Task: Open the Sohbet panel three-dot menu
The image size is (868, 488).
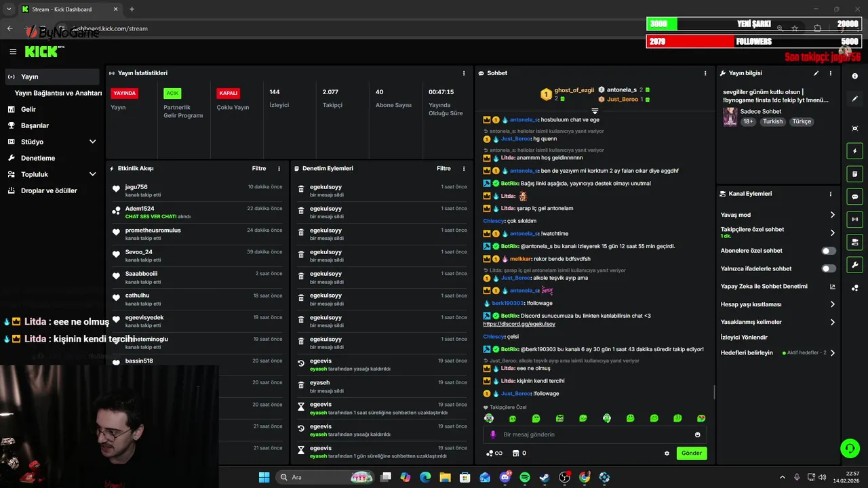Action: (705, 73)
